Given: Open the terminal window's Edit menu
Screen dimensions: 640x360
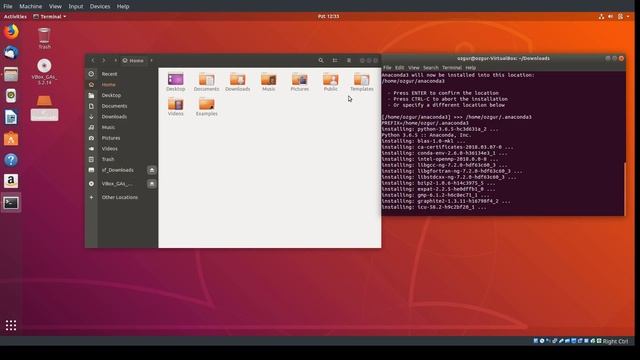Looking at the screenshot, I should point(400,68).
